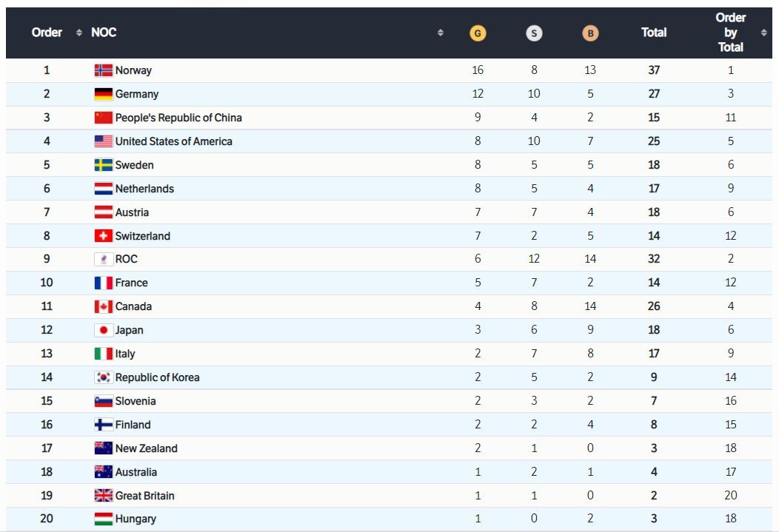Click the Great Britain flag icon
779x532 pixels.
point(103,496)
